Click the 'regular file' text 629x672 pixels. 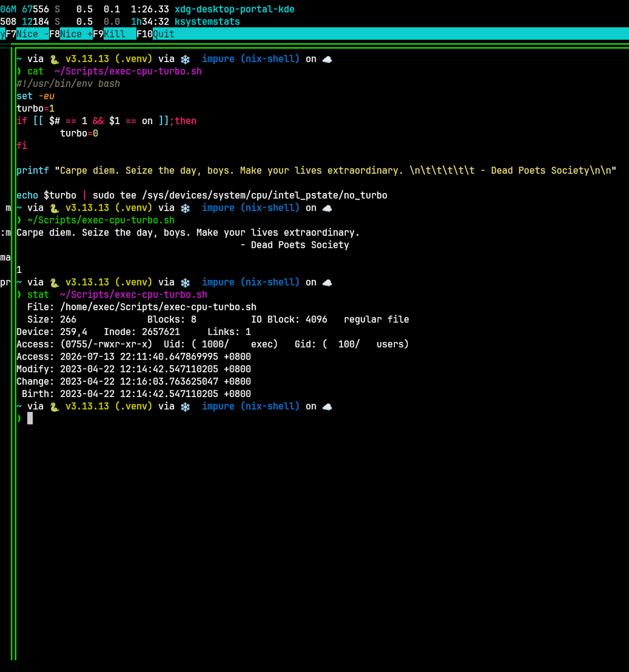click(376, 320)
